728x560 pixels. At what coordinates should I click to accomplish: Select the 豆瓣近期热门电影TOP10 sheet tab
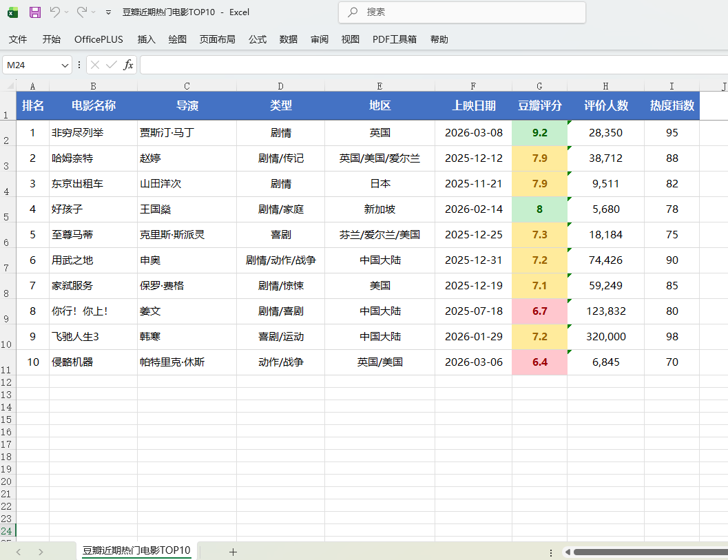click(x=136, y=551)
